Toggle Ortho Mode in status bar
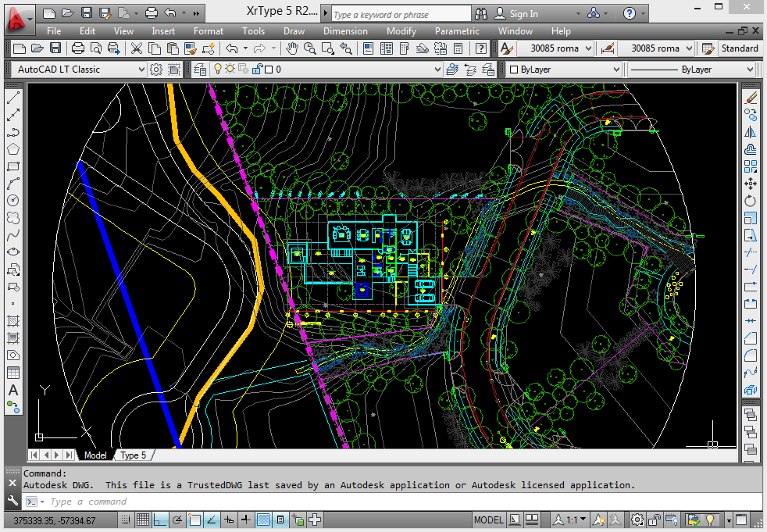The image size is (767, 532). click(160, 520)
